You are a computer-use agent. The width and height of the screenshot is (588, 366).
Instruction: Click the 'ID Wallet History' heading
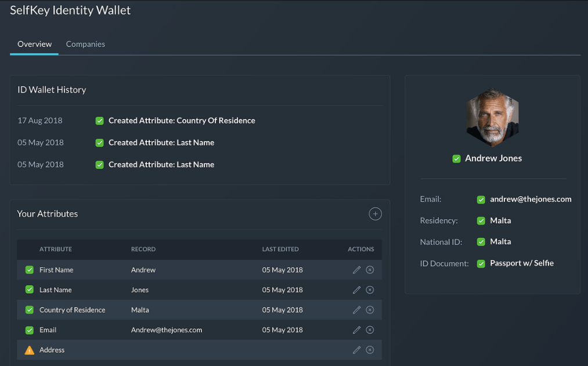point(52,90)
